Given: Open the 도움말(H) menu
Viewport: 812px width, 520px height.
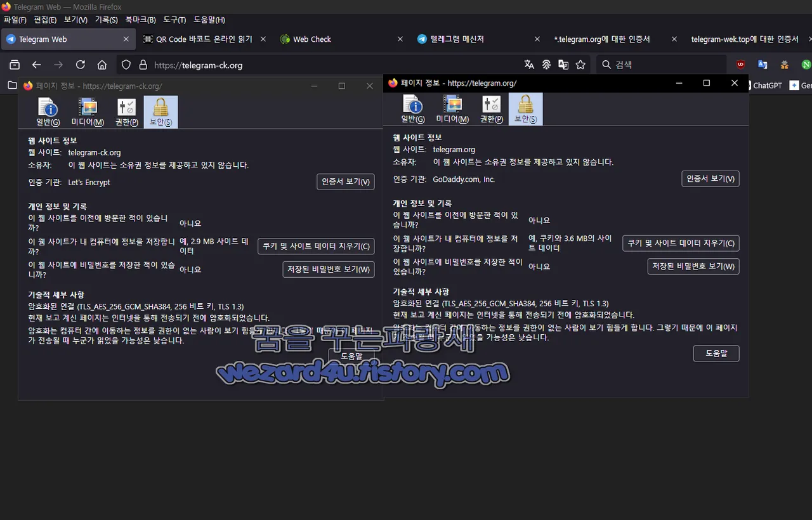Looking at the screenshot, I should pos(209,20).
